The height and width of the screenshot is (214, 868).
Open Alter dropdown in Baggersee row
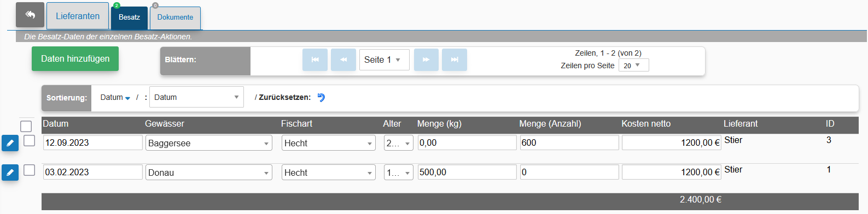(398, 143)
